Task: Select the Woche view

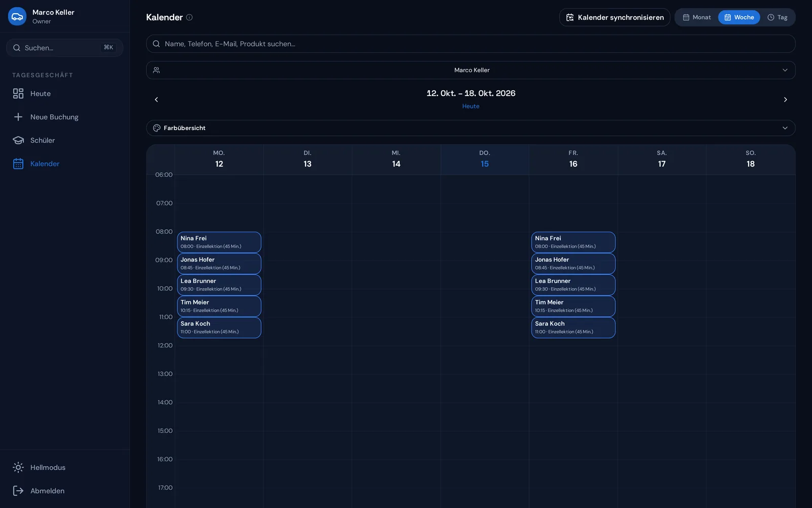Action: tap(739, 17)
